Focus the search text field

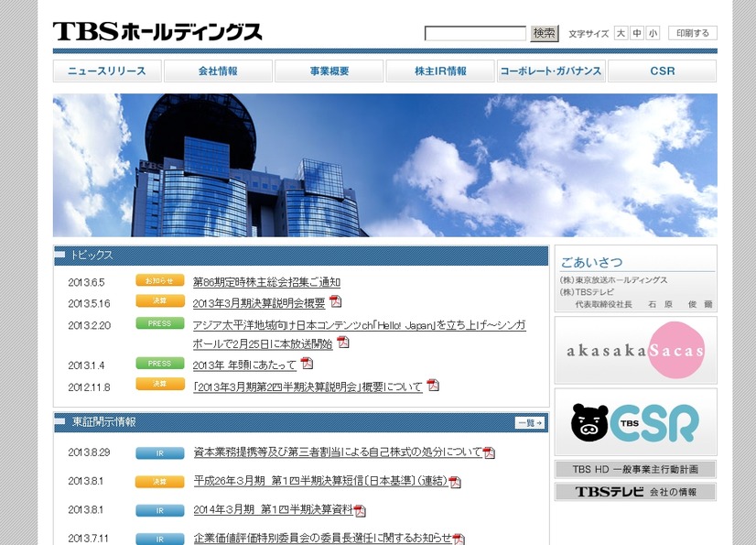475,33
